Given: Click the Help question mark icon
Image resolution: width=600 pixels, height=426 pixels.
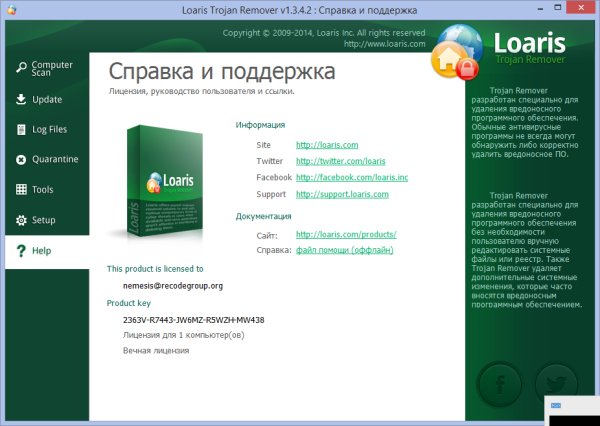Looking at the screenshot, I should pos(21,251).
